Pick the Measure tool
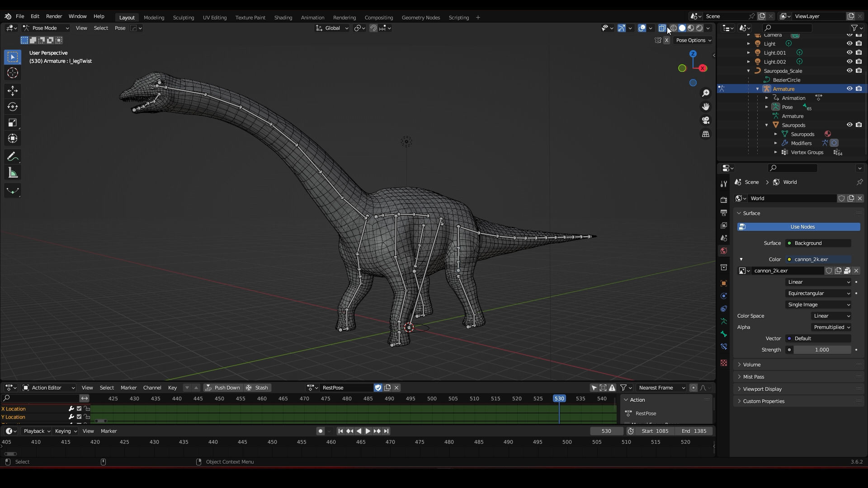Screen dimensions: 868x488 pyautogui.click(x=13, y=173)
